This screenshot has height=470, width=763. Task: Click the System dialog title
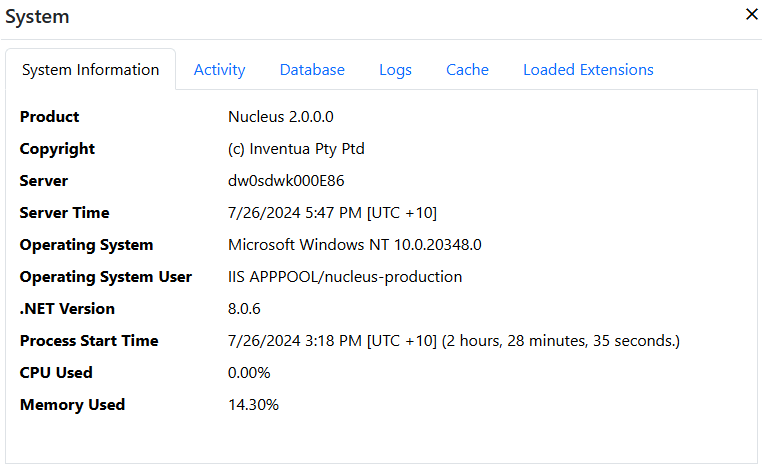pyautogui.click(x=38, y=16)
